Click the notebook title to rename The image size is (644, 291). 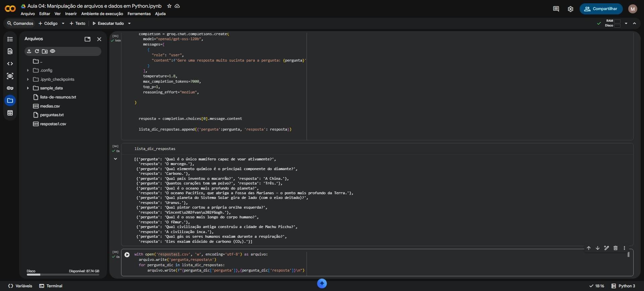94,6
